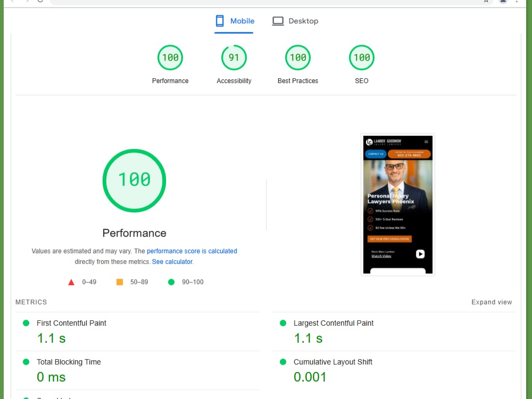This screenshot has height=399, width=532.
Task: Click the green dot beside Cumulative Layout Shift
Action: click(283, 362)
